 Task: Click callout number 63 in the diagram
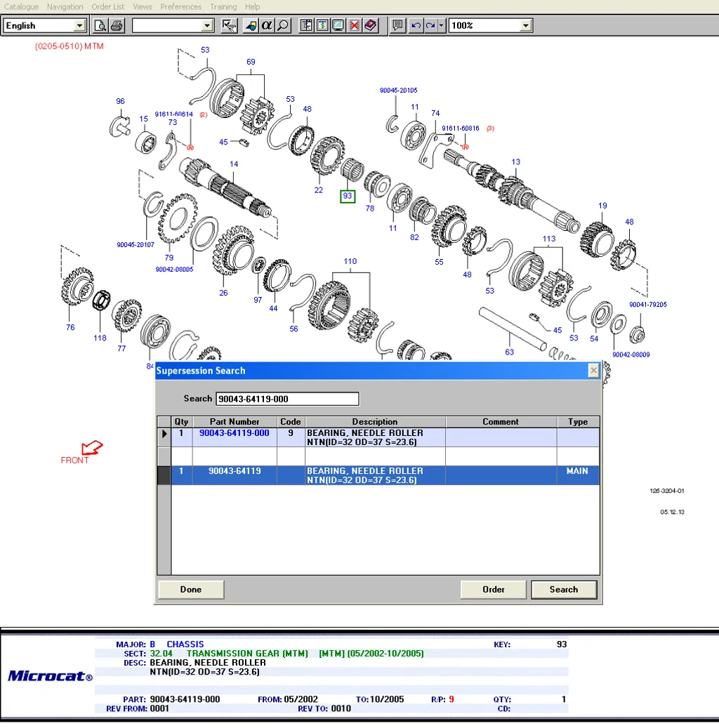pyautogui.click(x=510, y=352)
